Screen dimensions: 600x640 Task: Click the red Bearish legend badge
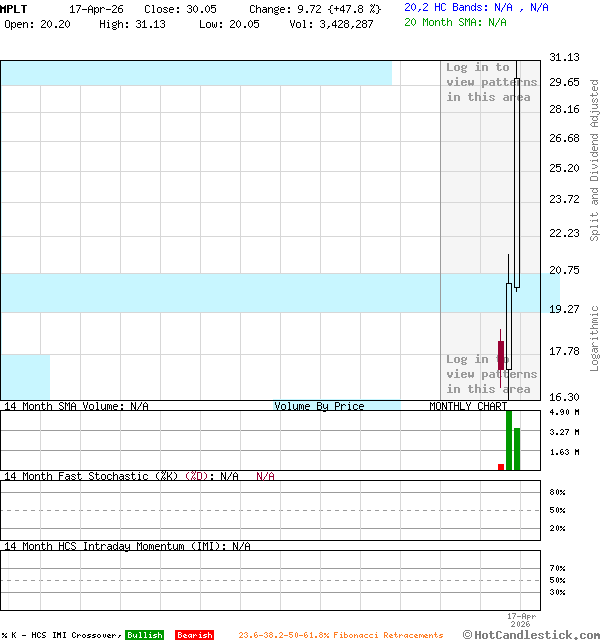coord(194,635)
